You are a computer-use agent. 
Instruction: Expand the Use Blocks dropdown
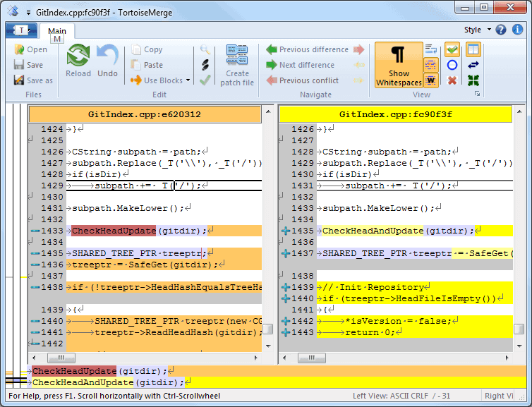188,81
